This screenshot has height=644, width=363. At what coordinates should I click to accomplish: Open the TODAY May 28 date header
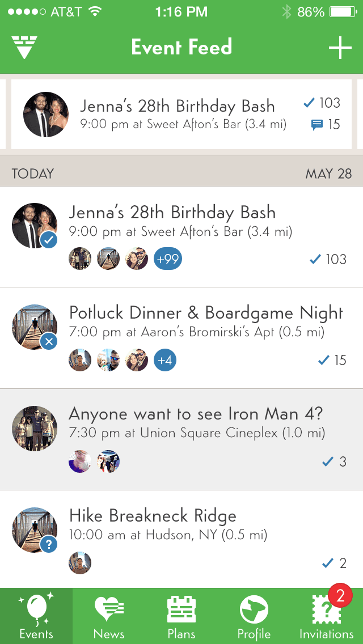(181, 173)
